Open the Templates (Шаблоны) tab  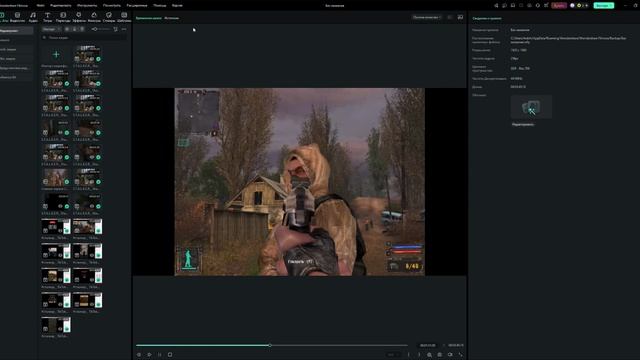coord(124,17)
